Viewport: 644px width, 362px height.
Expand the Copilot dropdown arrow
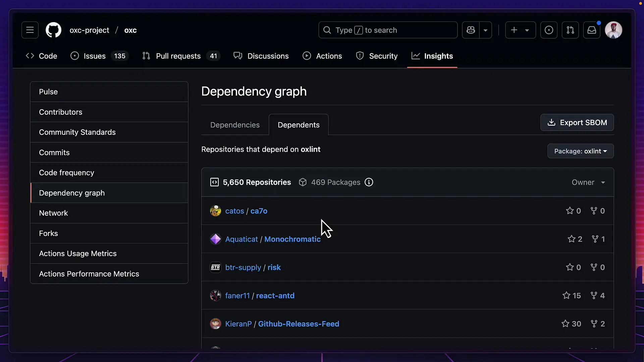point(485,30)
